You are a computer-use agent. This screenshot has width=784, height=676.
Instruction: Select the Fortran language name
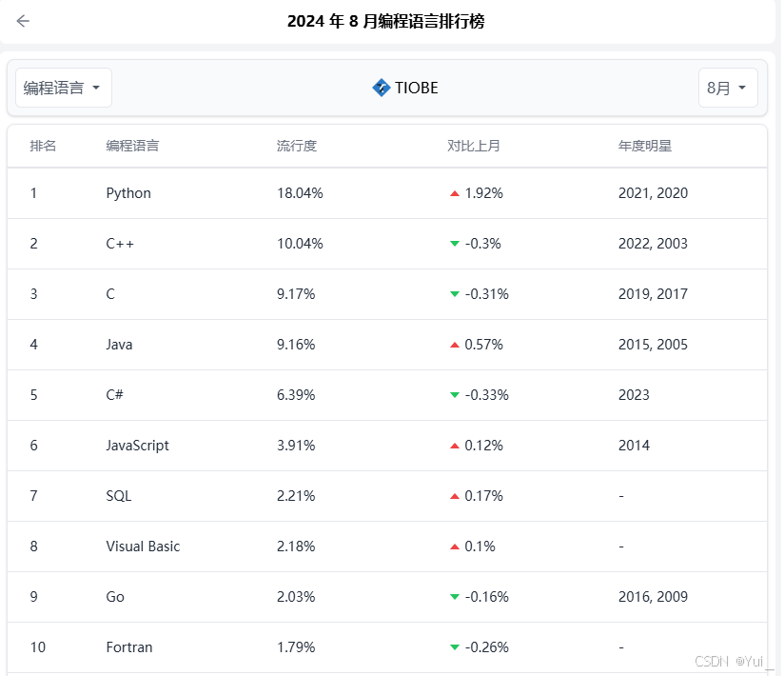(x=129, y=647)
